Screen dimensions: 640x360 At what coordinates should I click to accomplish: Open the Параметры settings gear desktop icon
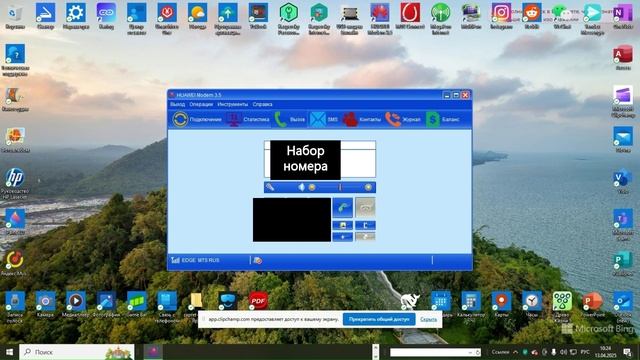pos(76,17)
